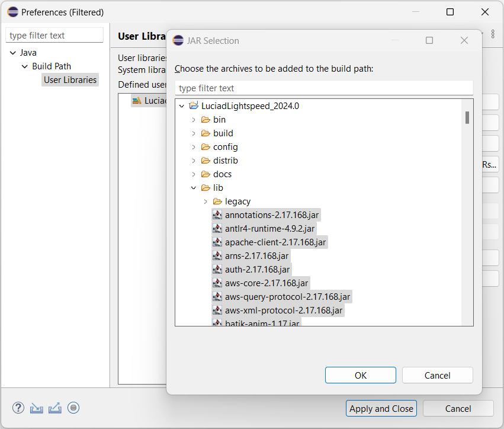Screen dimensions: 504x429
Task: Select aws-core-2.17.168.jar
Action: coord(267,283)
